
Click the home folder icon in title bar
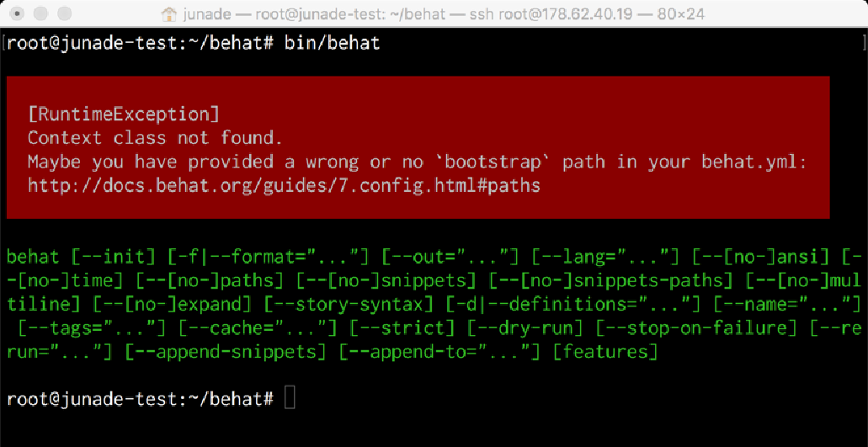pyautogui.click(x=168, y=13)
